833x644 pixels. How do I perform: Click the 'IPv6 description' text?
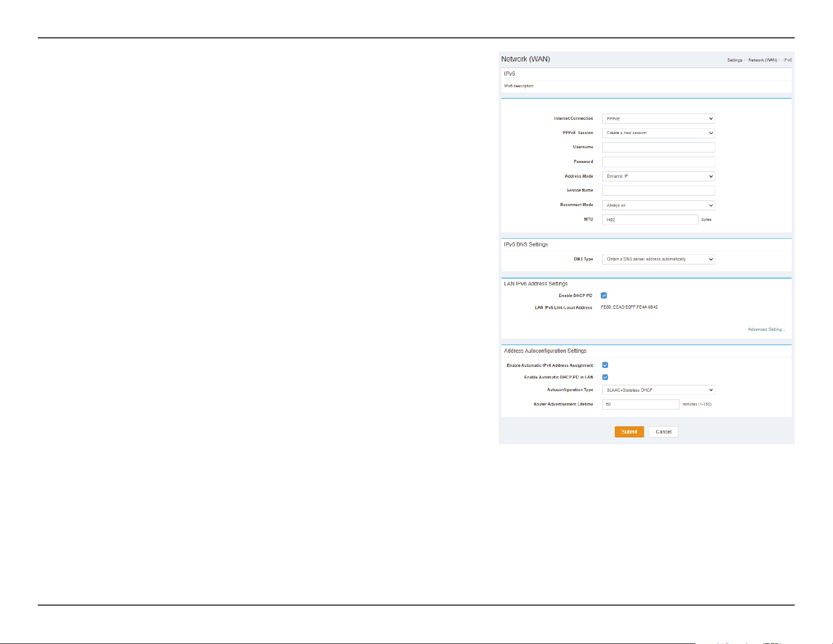pos(519,86)
